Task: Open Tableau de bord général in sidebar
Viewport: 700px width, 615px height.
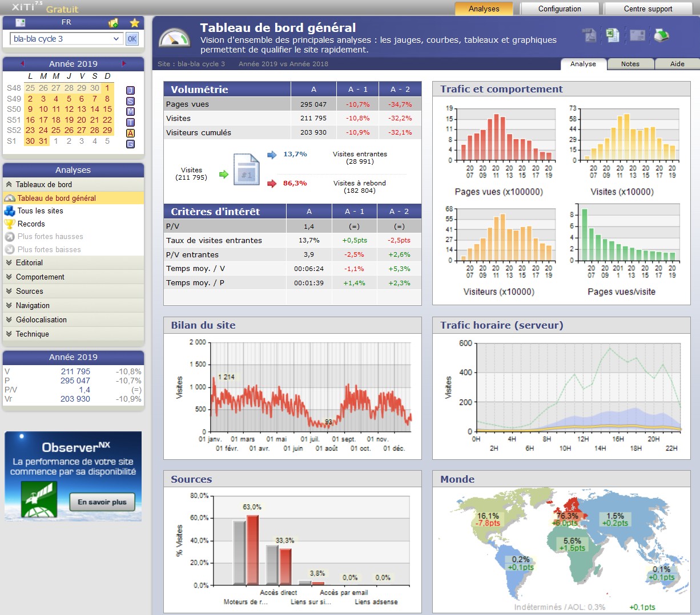Action: click(x=73, y=198)
